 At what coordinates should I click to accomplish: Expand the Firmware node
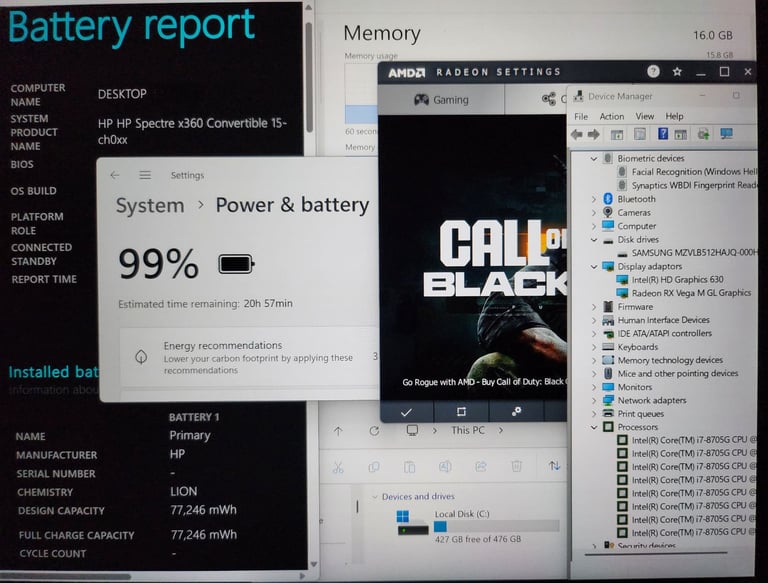pyautogui.click(x=594, y=307)
